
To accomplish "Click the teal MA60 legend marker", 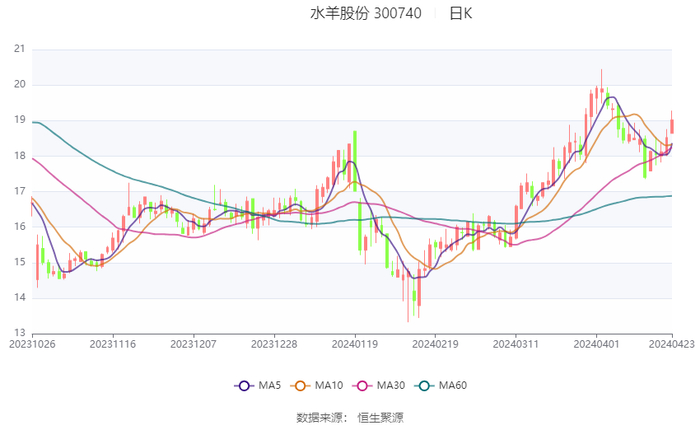I will pos(426,386).
